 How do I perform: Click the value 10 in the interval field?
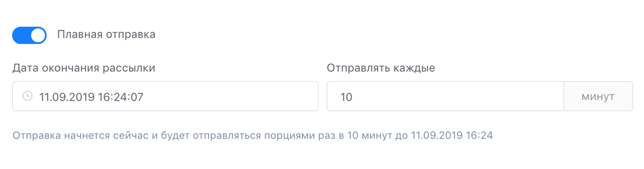[x=346, y=97]
